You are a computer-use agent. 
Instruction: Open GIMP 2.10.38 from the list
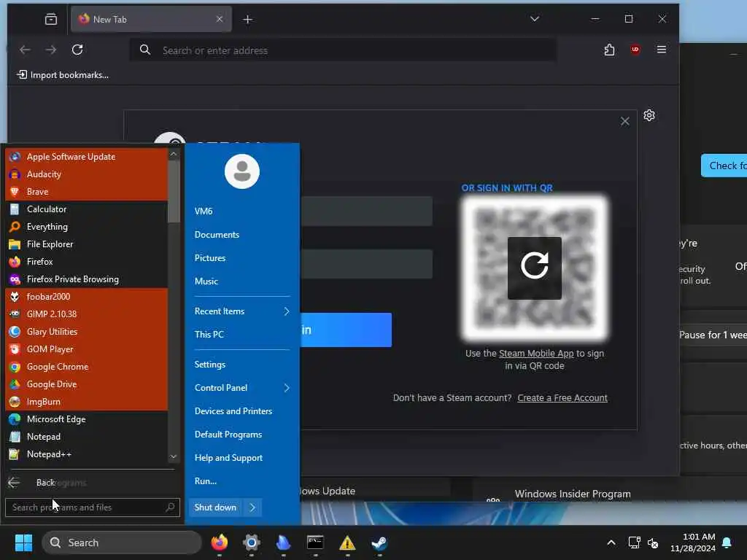point(86,314)
